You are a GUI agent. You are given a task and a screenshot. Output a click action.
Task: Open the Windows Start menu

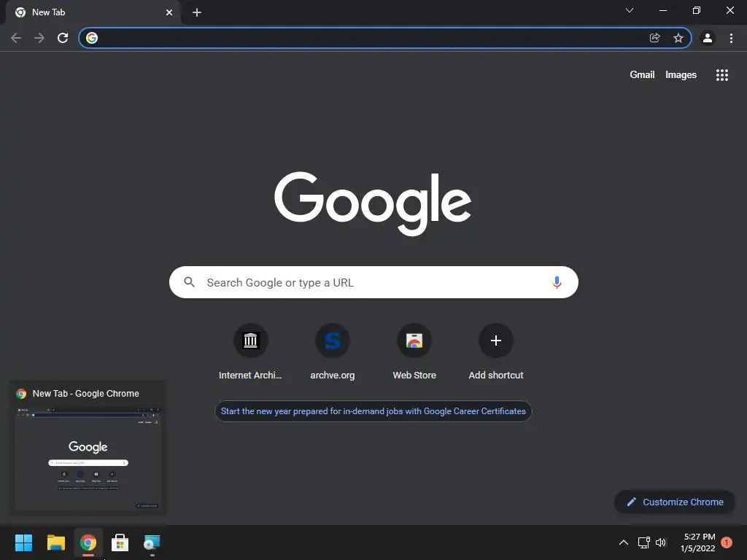coord(23,542)
